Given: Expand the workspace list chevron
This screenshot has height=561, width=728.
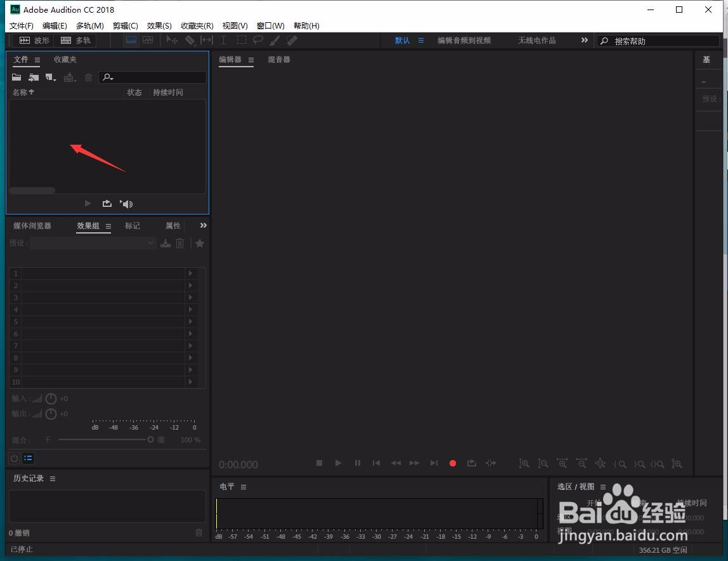Looking at the screenshot, I should coord(585,40).
